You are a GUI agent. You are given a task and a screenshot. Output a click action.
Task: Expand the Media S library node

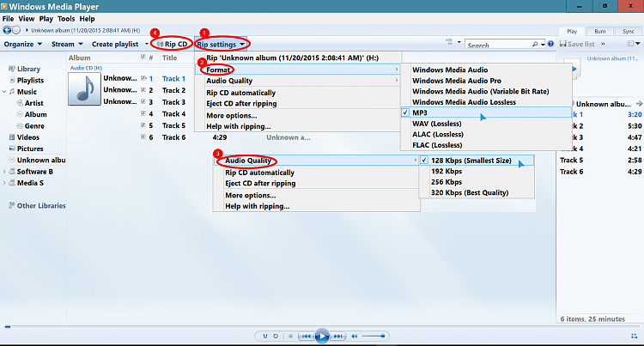[4, 183]
